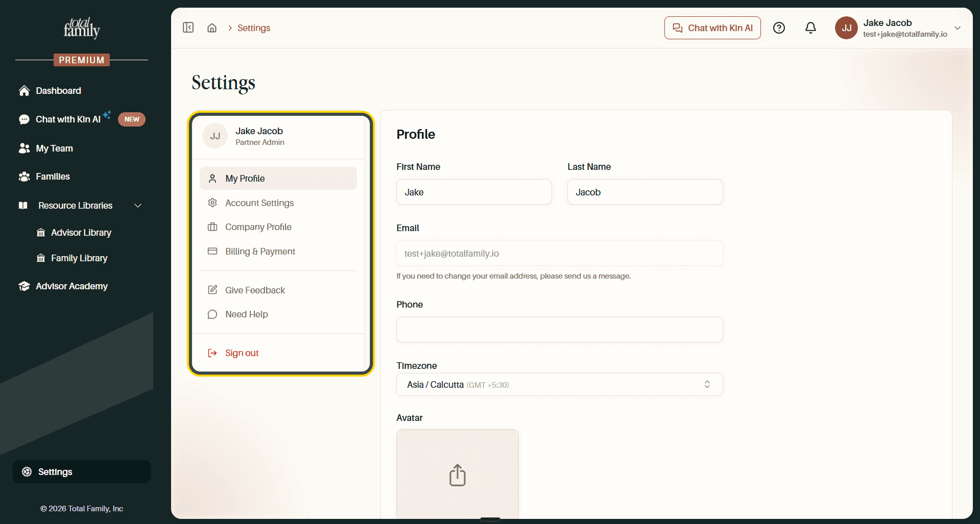Click the JJ avatar in top header

[846, 28]
